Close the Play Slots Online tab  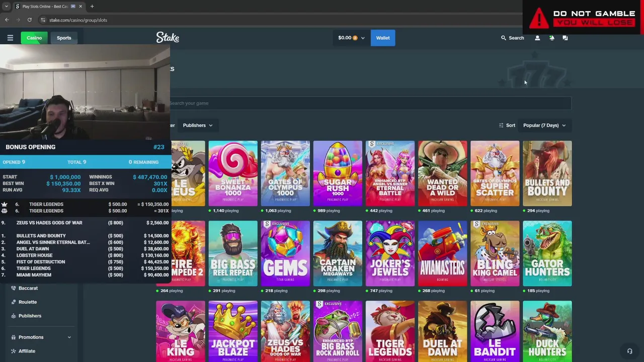coord(80,7)
